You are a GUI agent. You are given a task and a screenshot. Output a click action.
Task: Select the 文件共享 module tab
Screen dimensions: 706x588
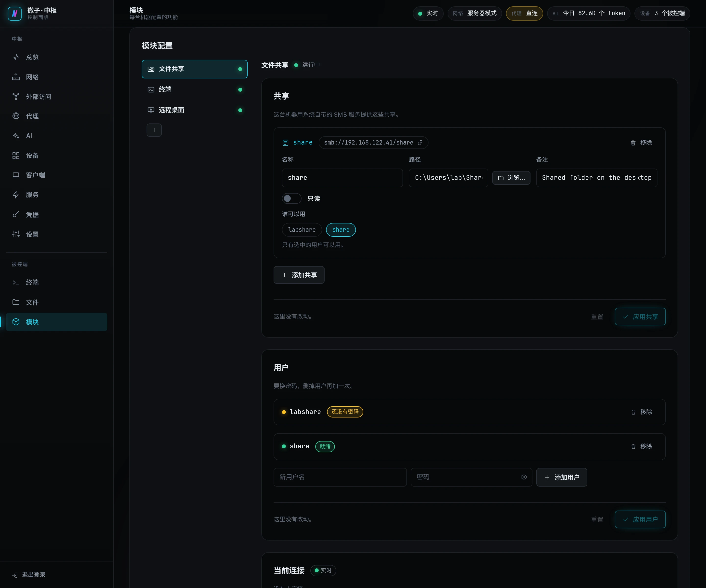pyautogui.click(x=195, y=69)
